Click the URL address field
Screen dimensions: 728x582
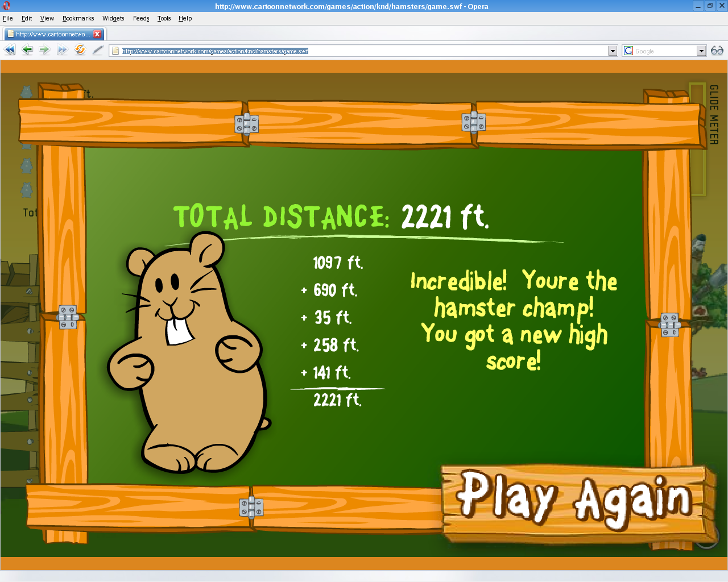pos(364,51)
